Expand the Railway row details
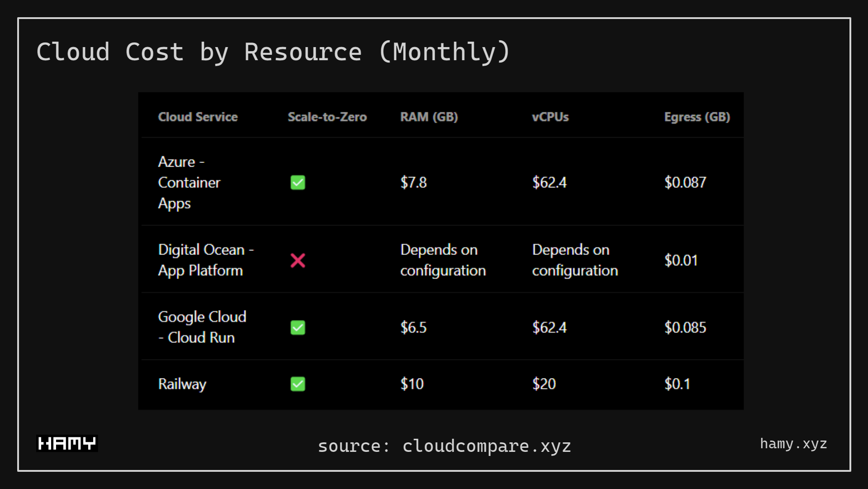Viewport: 868px width, 489px height. tap(182, 384)
